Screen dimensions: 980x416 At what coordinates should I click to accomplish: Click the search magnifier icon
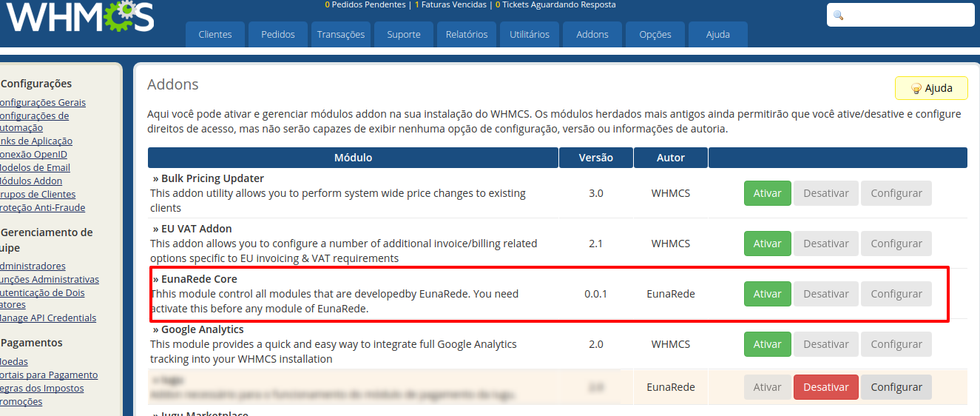[x=838, y=16]
